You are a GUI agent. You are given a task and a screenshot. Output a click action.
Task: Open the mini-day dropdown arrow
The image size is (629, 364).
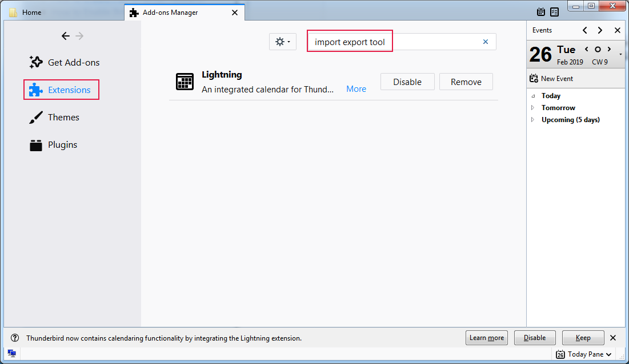click(x=620, y=54)
